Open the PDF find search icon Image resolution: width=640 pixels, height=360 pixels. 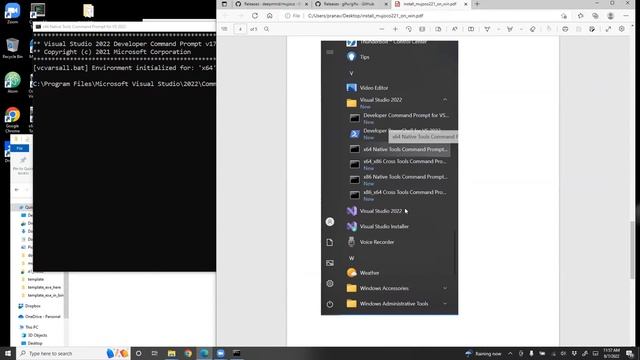[267, 29]
